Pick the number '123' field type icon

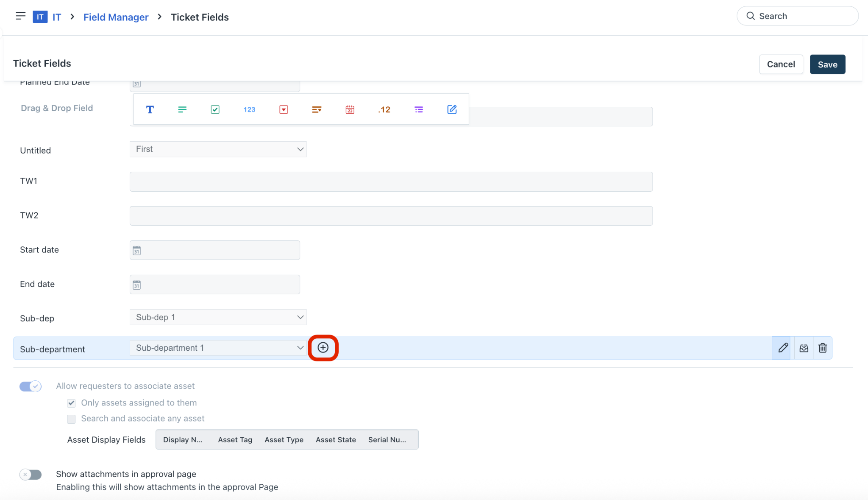249,109
